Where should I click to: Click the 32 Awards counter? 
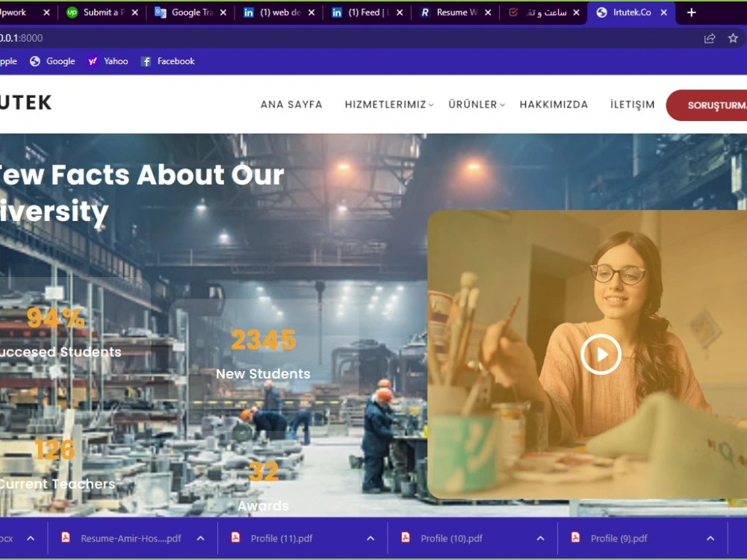click(263, 486)
